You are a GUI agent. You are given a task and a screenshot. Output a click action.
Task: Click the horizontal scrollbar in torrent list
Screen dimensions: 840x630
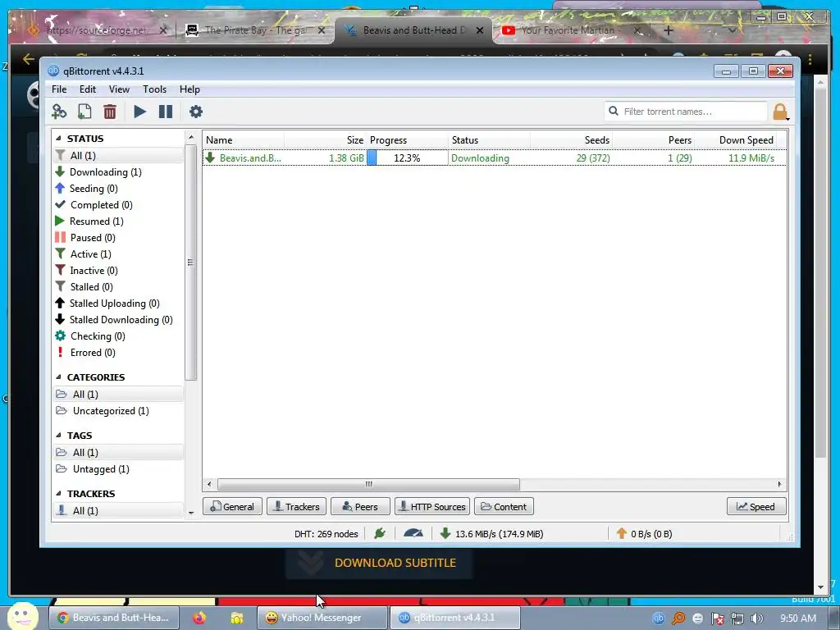[368, 484]
